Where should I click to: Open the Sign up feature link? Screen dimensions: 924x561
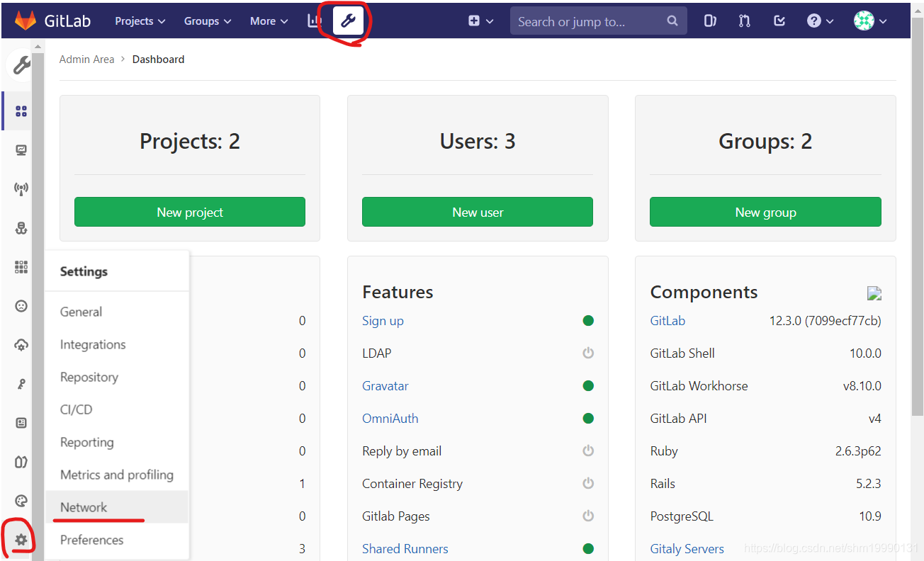[x=383, y=321]
